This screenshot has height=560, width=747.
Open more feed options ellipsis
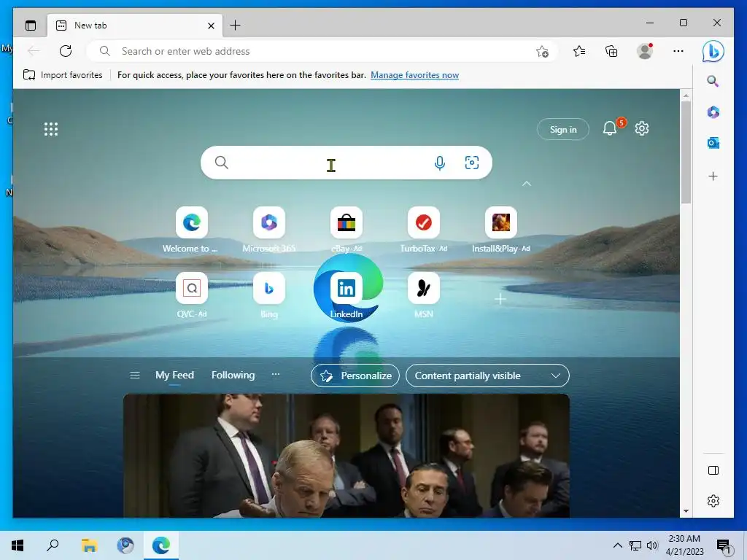(275, 375)
